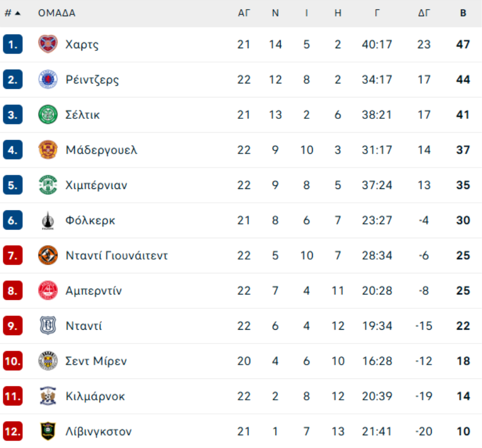Click the Dundee United (Νταντί Γιουνάιτεντ) crest

(x=48, y=255)
